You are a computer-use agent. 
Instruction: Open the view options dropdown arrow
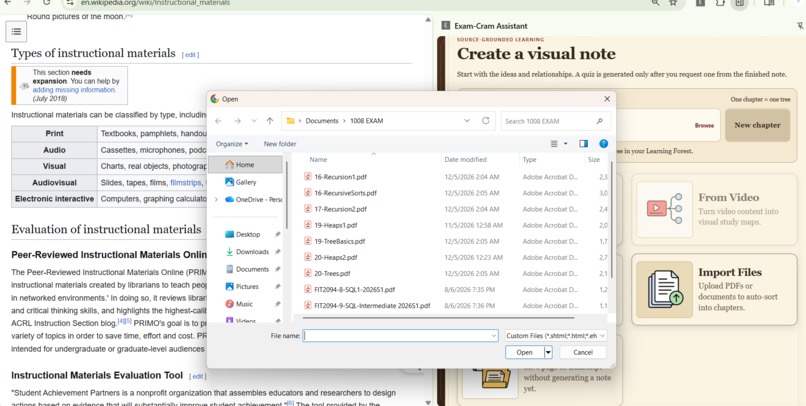tap(565, 144)
